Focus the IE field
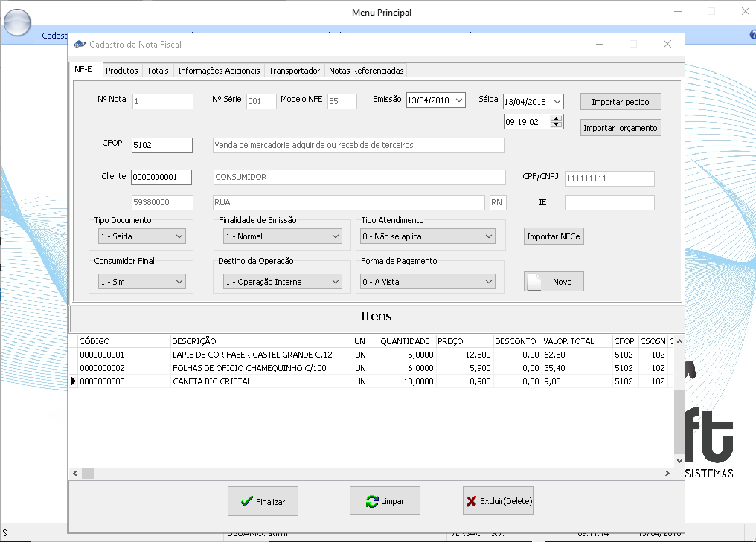756x542 pixels. pos(609,202)
